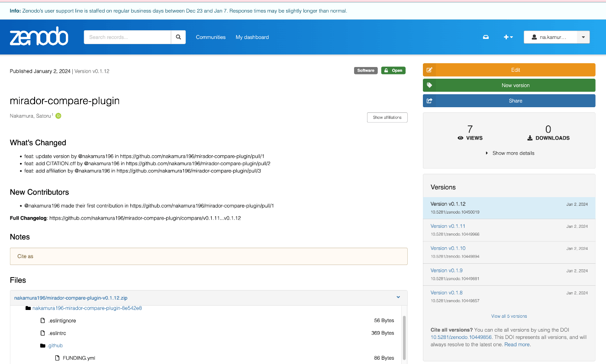Click the file icon next to FUNDING.yml
This screenshot has width=606, height=364.
coord(57,358)
